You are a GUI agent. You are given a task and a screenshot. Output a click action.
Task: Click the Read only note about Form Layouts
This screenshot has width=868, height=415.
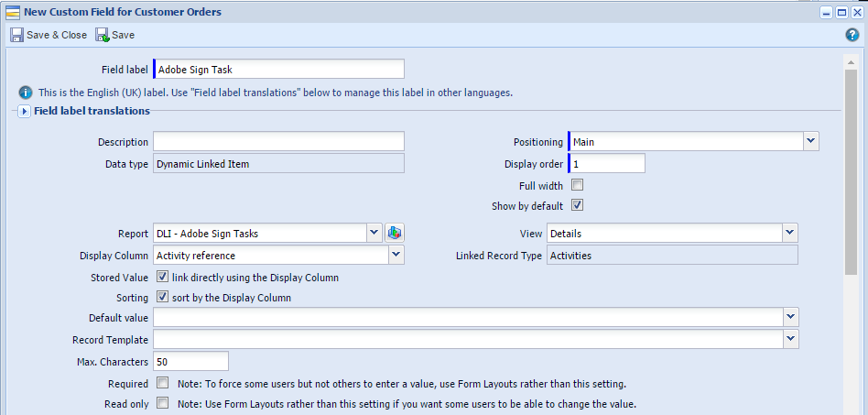click(407, 404)
